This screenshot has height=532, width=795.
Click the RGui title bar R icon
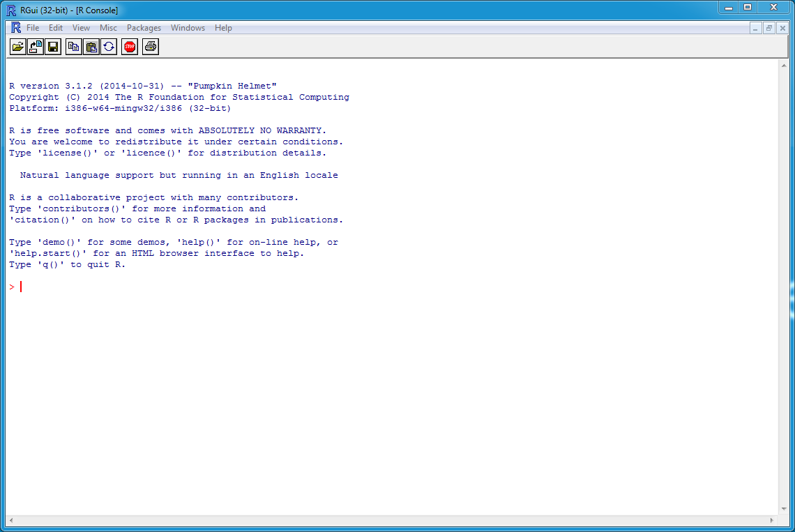tap(11, 10)
